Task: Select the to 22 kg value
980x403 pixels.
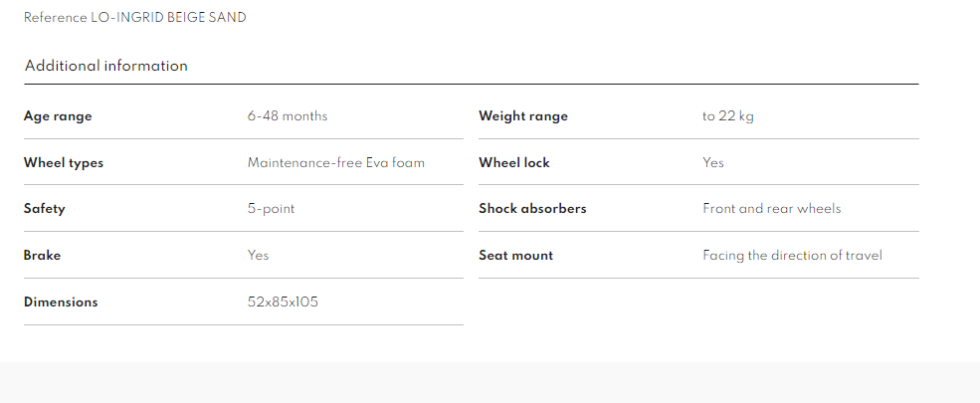Action: click(x=728, y=115)
